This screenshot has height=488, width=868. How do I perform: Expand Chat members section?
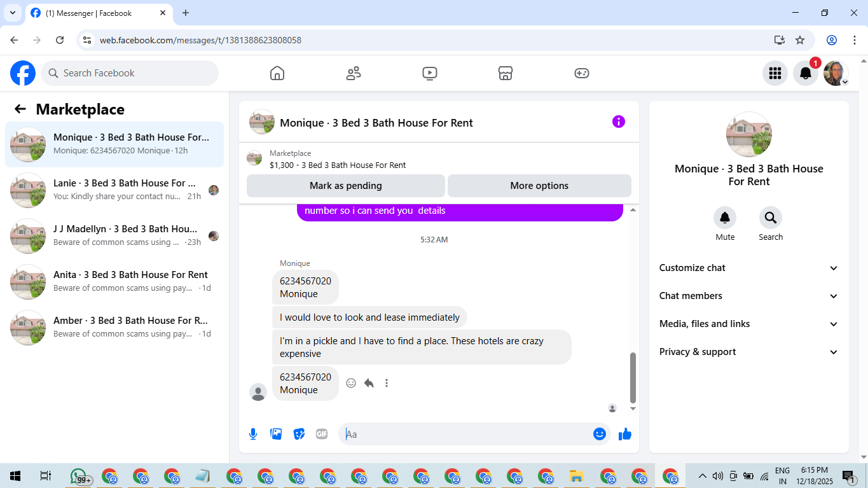coord(749,296)
